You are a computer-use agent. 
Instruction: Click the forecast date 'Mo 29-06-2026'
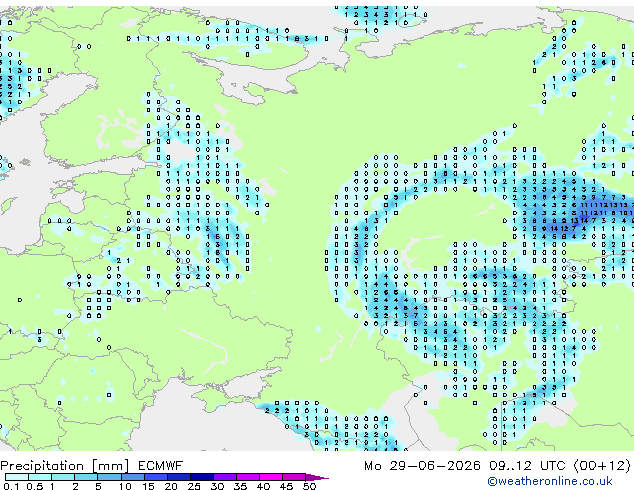[422, 466]
